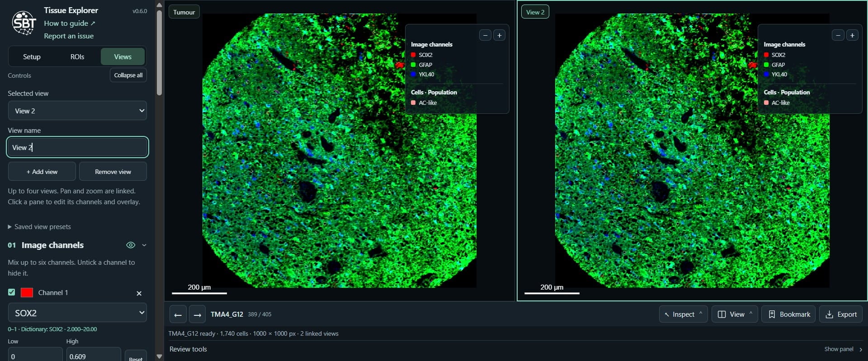
Task: Click the View name input field
Action: coord(77,147)
